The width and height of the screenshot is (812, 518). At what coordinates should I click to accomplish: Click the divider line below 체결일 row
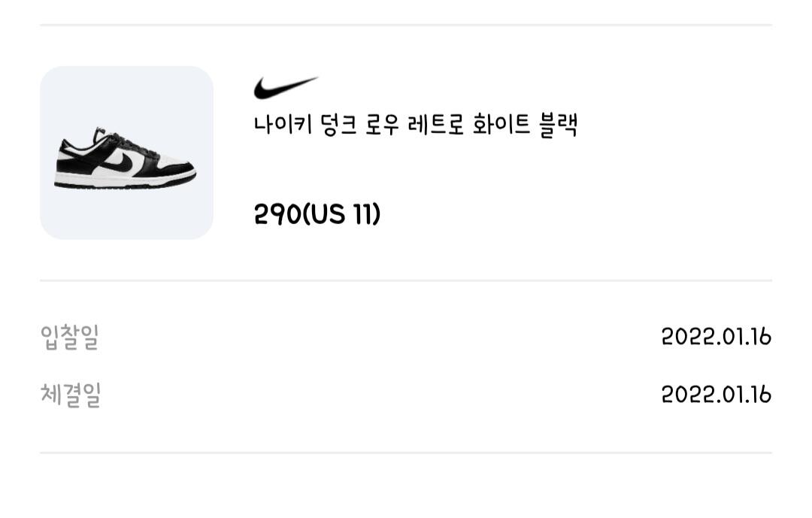click(x=406, y=453)
